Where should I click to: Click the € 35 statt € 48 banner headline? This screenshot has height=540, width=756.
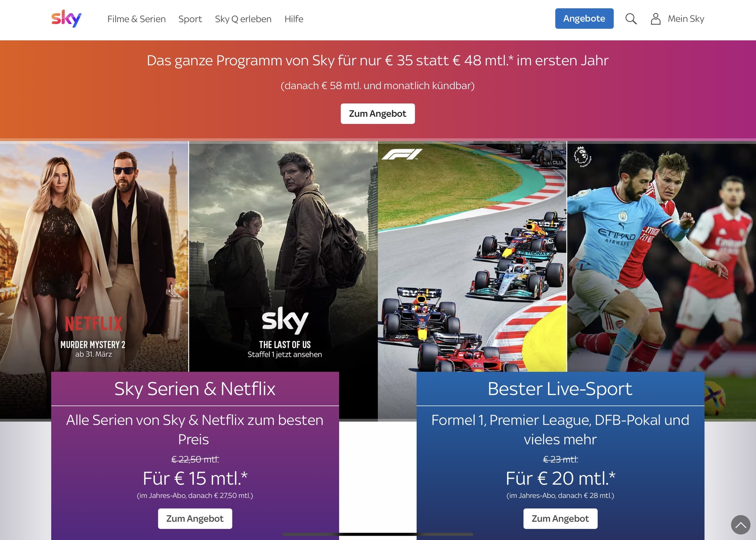pyautogui.click(x=378, y=61)
